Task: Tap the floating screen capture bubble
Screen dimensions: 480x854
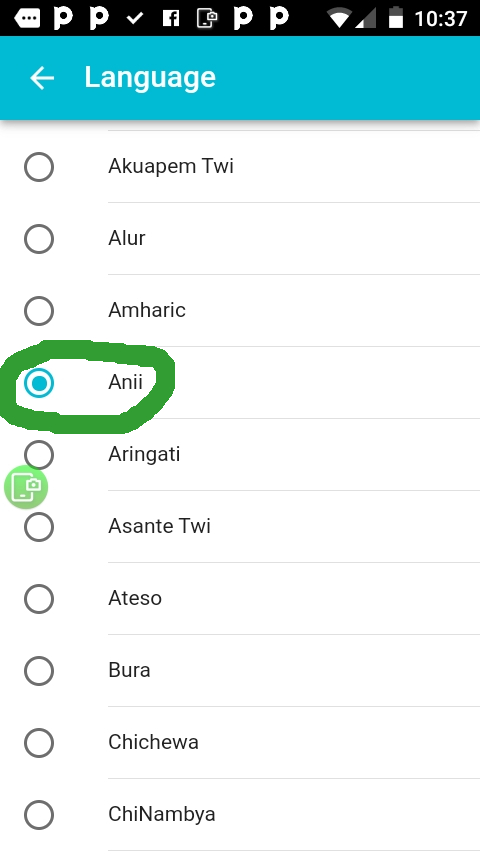Action: (x=26, y=487)
